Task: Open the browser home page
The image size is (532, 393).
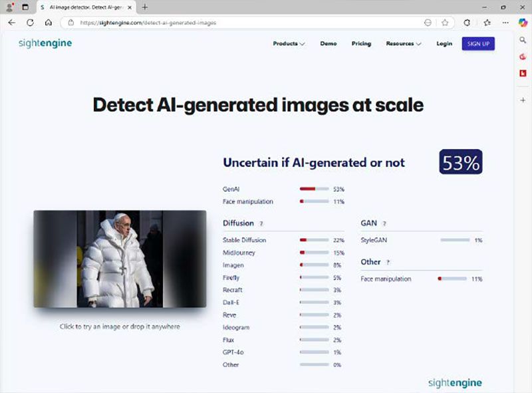Action: pos(49,23)
